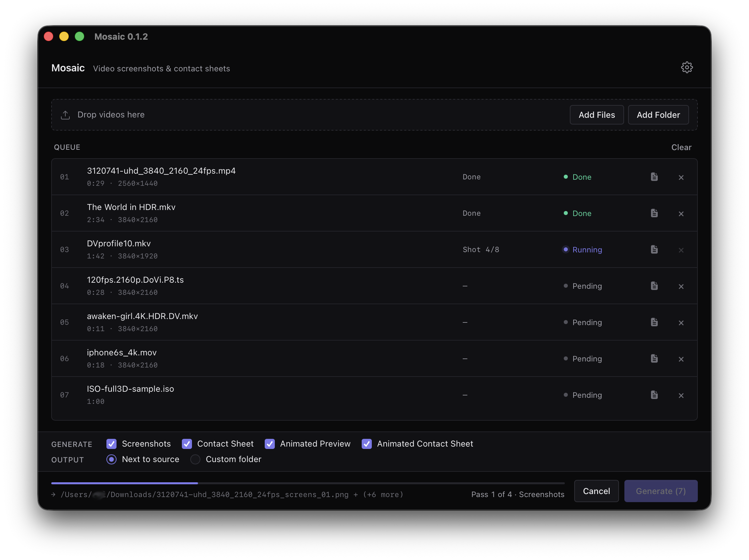Click the generation progress bar
The image size is (749, 560).
coord(308,483)
